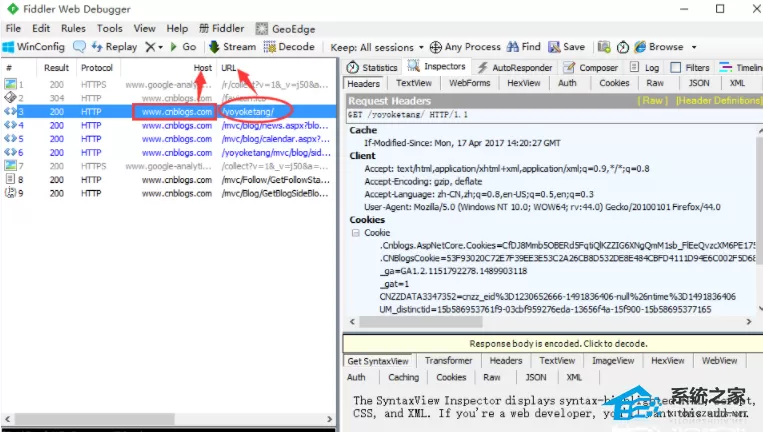
Task: Open the Browse Internet Explorer icon
Action: [x=640, y=47]
